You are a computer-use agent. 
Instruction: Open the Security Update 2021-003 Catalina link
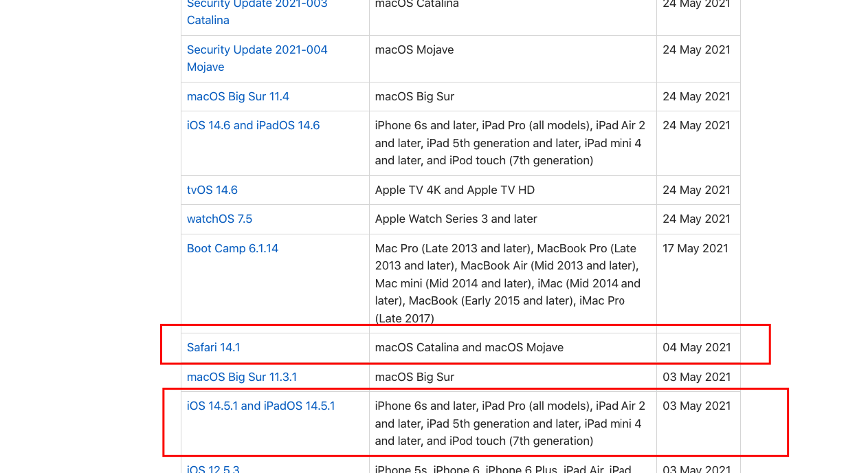click(x=257, y=12)
